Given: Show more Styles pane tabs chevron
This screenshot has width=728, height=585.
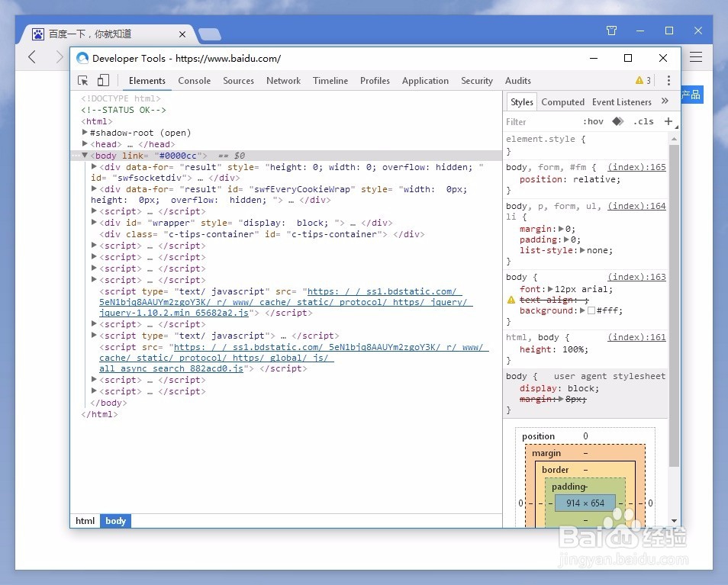Looking at the screenshot, I should [665, 101].
